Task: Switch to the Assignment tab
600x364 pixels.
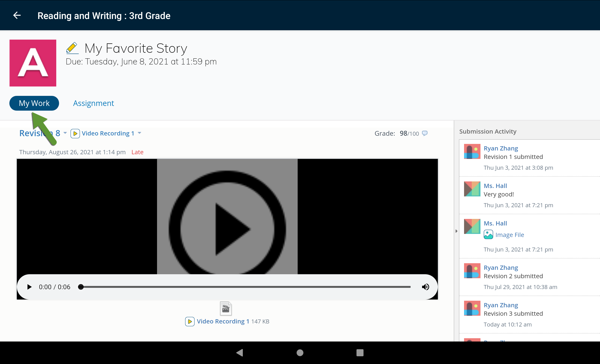Action: pos(94,103)
